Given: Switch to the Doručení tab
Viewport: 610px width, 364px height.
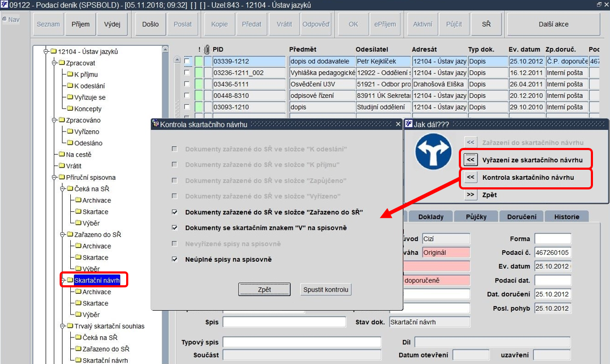Looking at the screenshot, I should coord(521,217).
